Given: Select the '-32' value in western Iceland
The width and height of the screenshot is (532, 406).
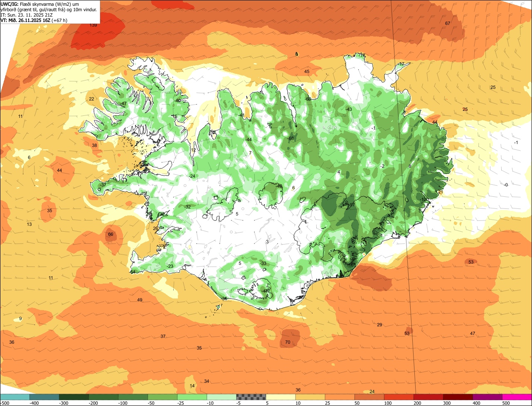Looking at the screenshot, I should tap(187, 207).
